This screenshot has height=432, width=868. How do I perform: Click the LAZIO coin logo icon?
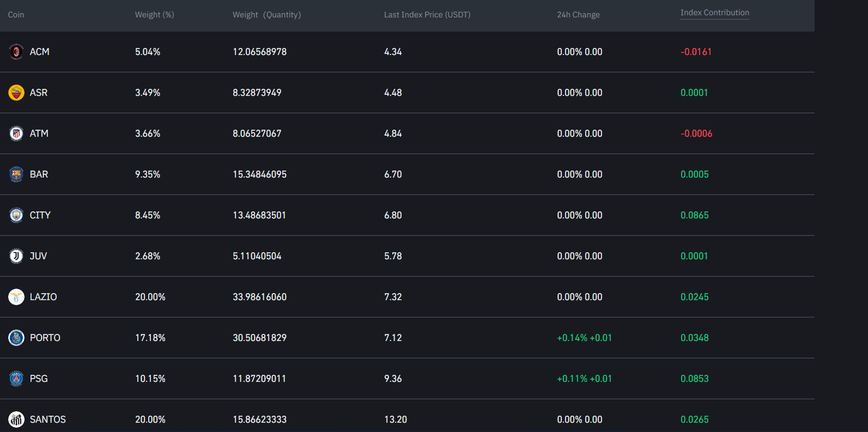(x=16, y=297)
